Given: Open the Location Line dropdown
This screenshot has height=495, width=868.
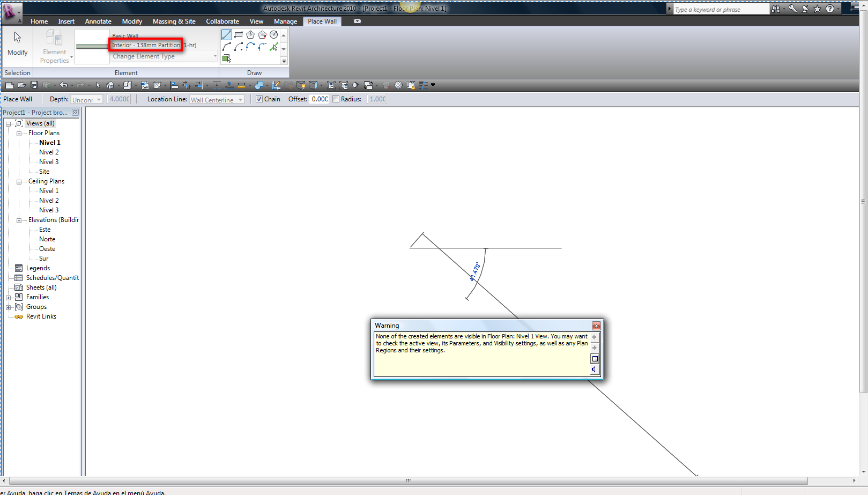Looking at the screenshot, I should click(217, 99).
